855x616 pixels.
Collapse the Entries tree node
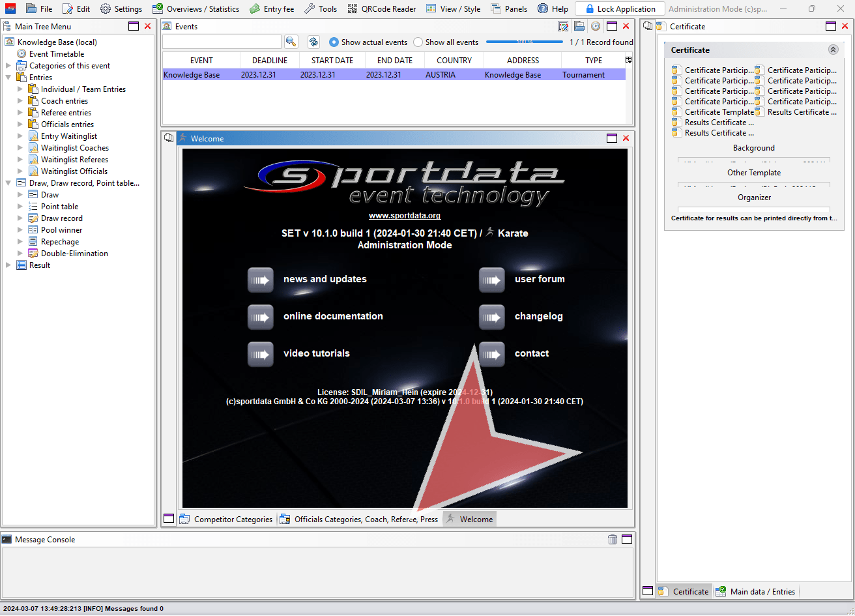coord(8,78)
